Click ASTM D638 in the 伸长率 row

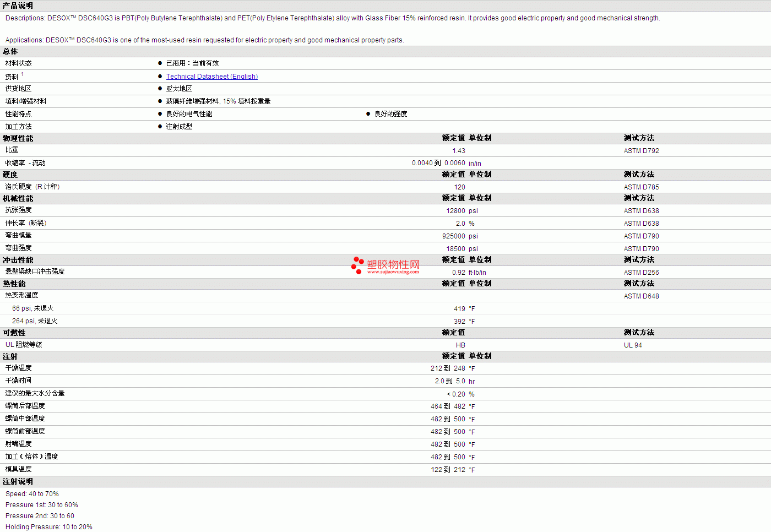[x=642, y=224]
